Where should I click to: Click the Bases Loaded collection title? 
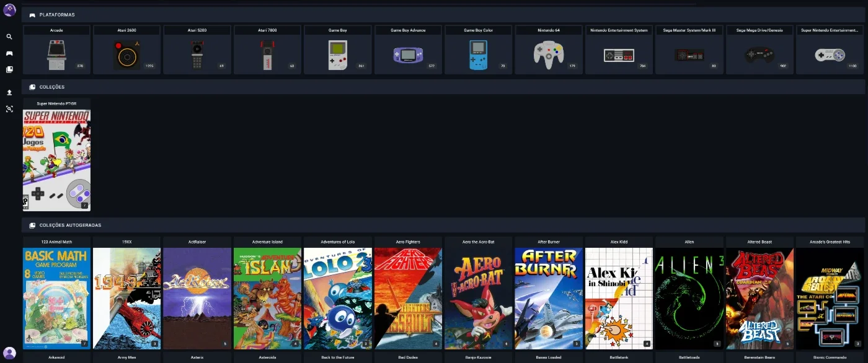coord(549,357)
